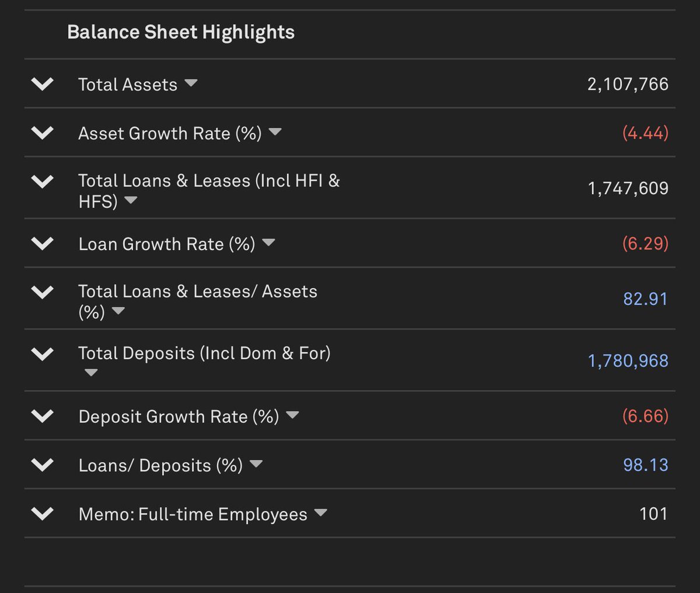
Task: Select the Total Deposits (Incl Dom & For) label
Action: 205,353
